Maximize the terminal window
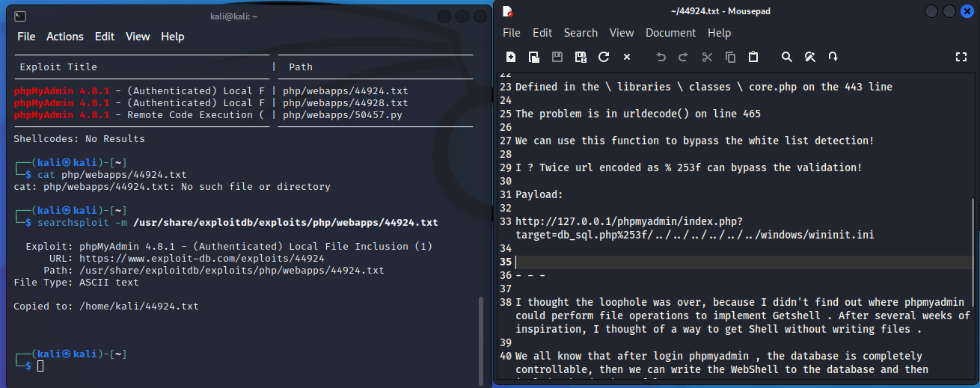980x388 pixels. (462, 16)
